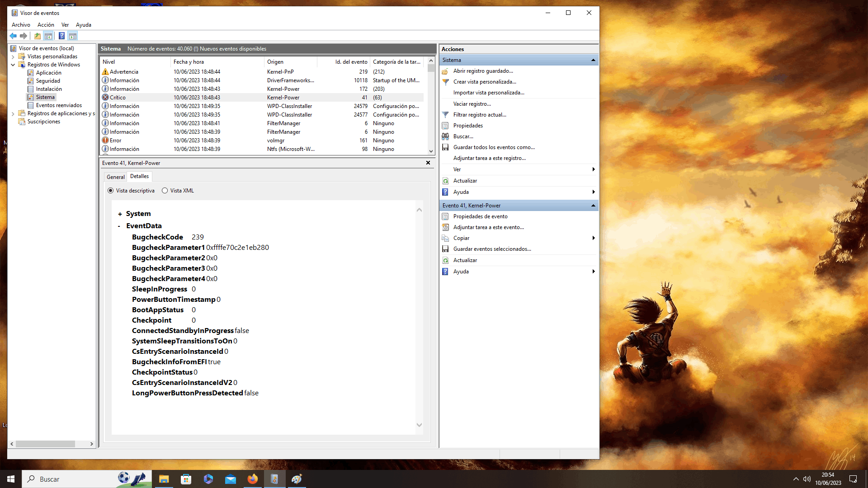Select Vista descriptiva radio button

point(111,191)
